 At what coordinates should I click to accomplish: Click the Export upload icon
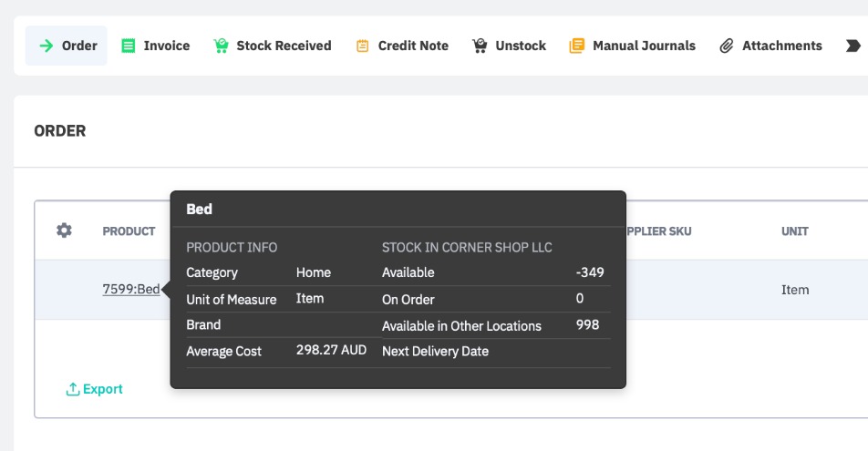(x=73, y=389)
